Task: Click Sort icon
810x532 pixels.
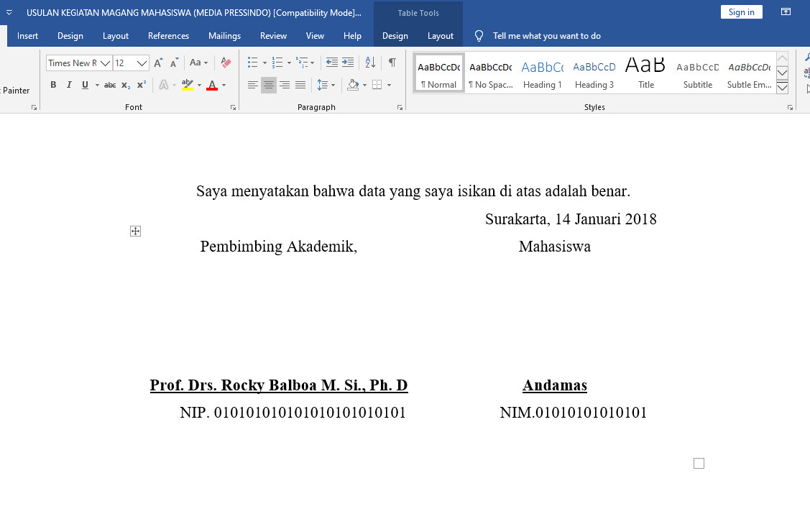Action: click(x=370, y=63)
